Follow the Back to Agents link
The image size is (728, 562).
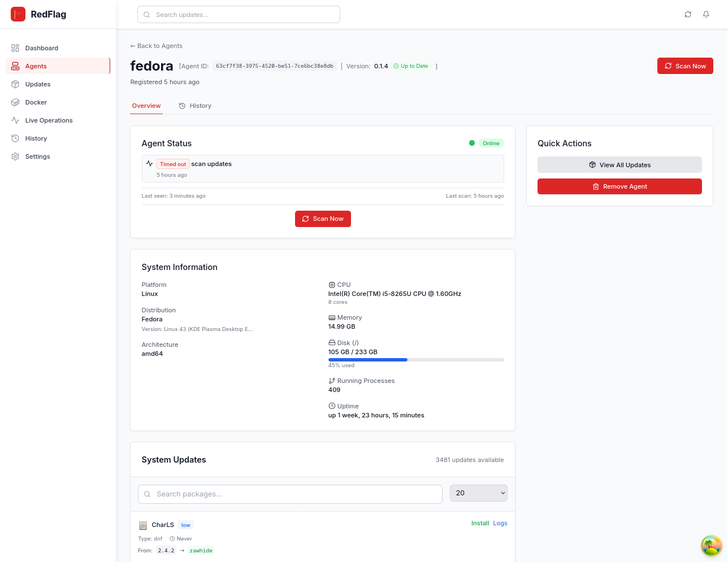point(157,46)
